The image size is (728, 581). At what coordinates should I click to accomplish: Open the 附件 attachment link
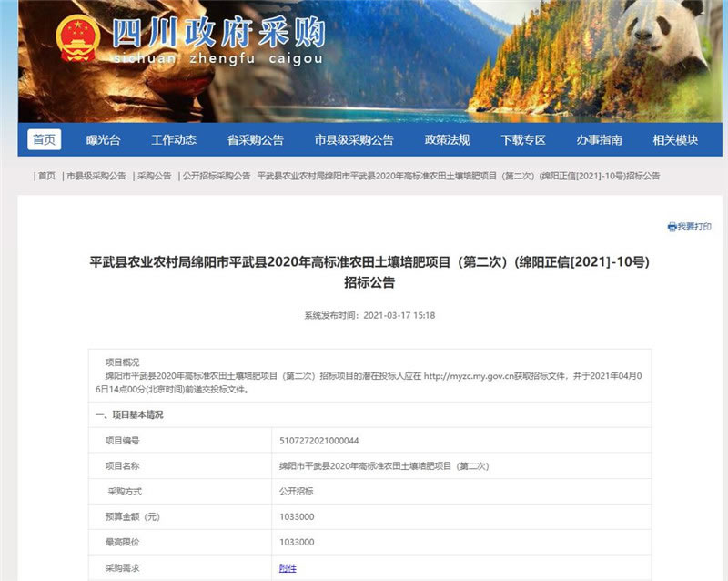(288, 567)
